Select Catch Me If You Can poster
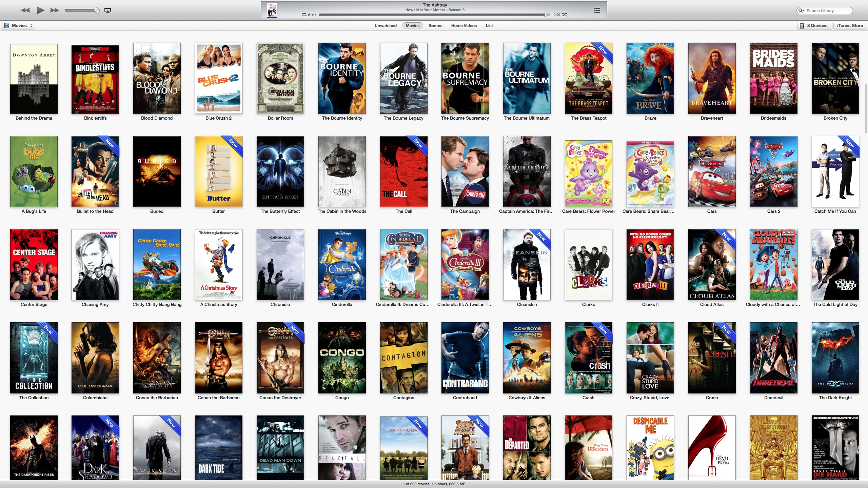 pyautogui.click(x=835, y=171)
